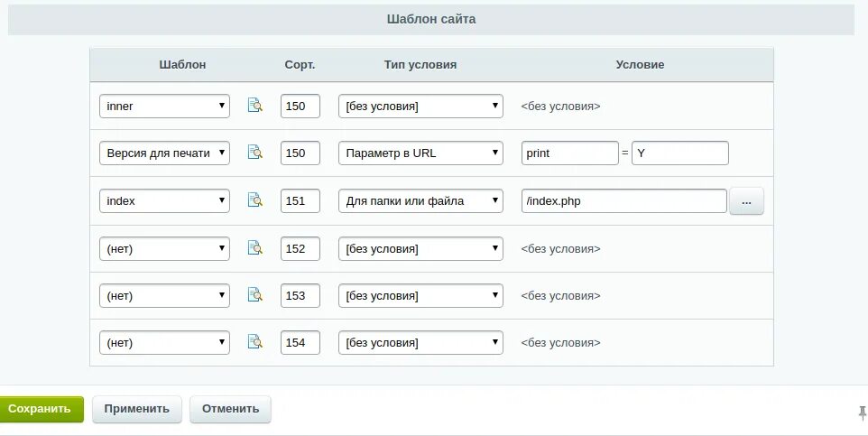Open template preview icon for index row

[x=255, y=200]
